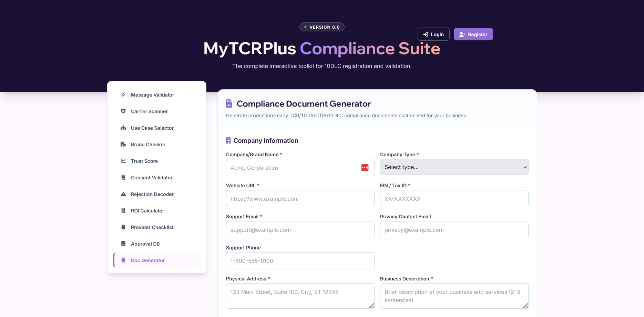Click the Physical Address textarea resize grip
The height and width of the screenshot is (317, 644).
point(371,306)
